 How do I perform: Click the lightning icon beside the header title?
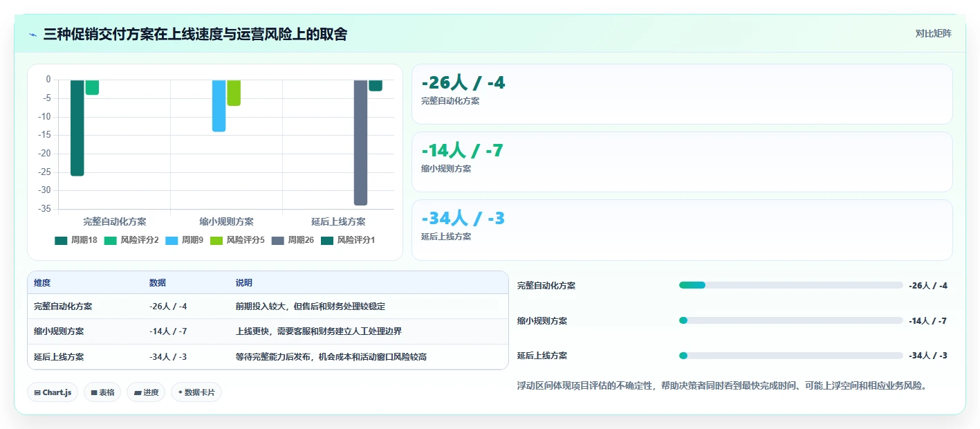coord(33,35)
